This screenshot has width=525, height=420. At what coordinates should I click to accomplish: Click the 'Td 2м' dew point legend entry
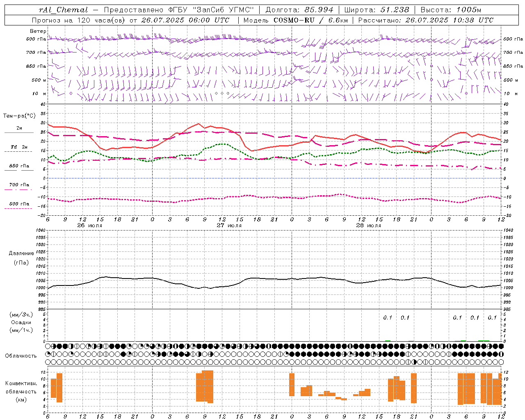[x=19, y=147]
